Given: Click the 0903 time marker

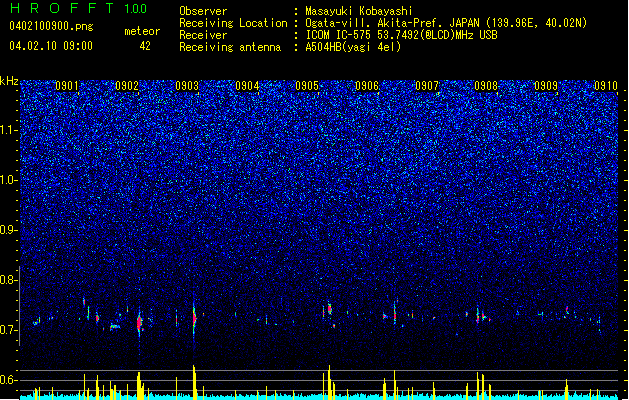Looking at the screenshot, I should pyautogui.click(x=187, y=86).
